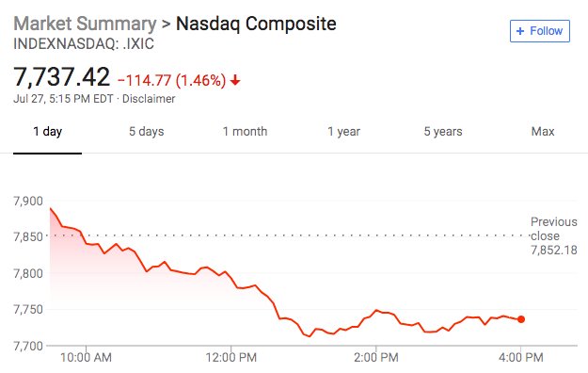Image resolution: width=588 pixels, height=373 pixels.
Task: Select the 1 day tab
Action: point(48,132)
